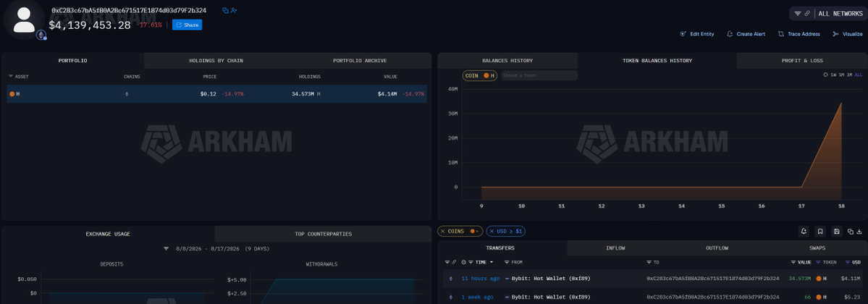Click the save disk icon above the transfers table

coord(836,232)
